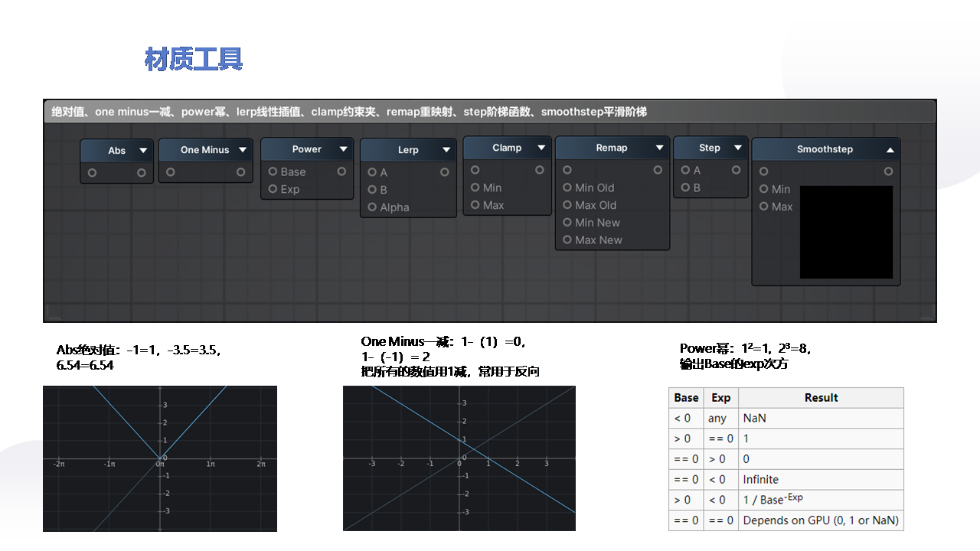Expand the Remap node preview arrow
Image resolution: width=980 pixels, height=551 pixels.
point(659,148)
